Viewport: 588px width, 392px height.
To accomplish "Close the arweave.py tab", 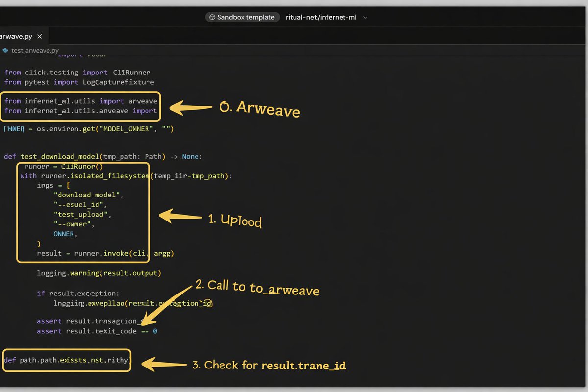I will click(40, 37).
